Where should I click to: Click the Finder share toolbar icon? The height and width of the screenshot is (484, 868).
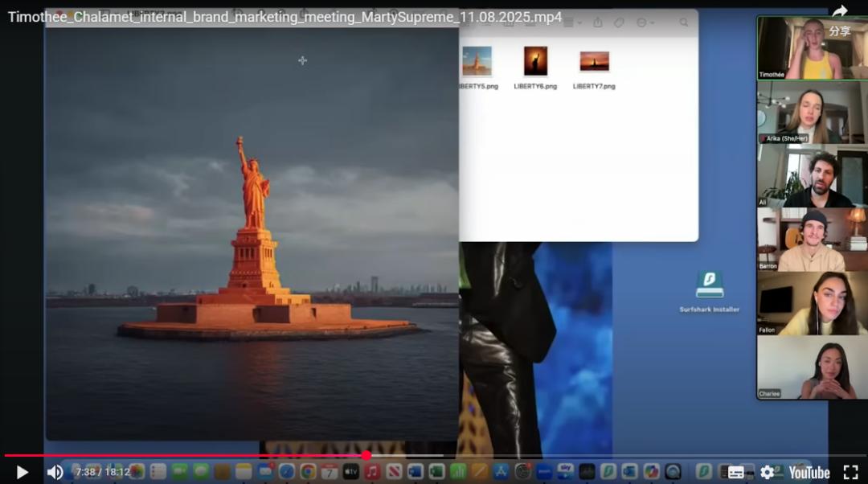[597, 23]
